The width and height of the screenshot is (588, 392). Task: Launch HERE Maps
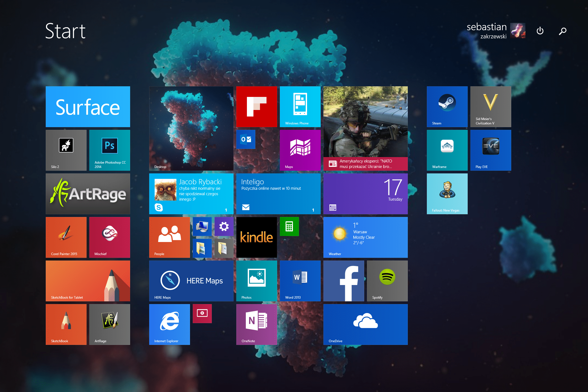191,281
